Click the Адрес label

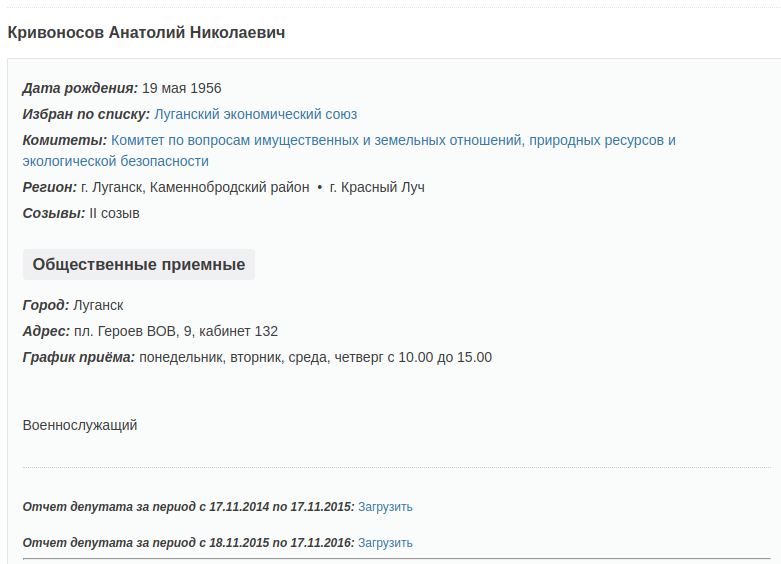tap(46, 331)
